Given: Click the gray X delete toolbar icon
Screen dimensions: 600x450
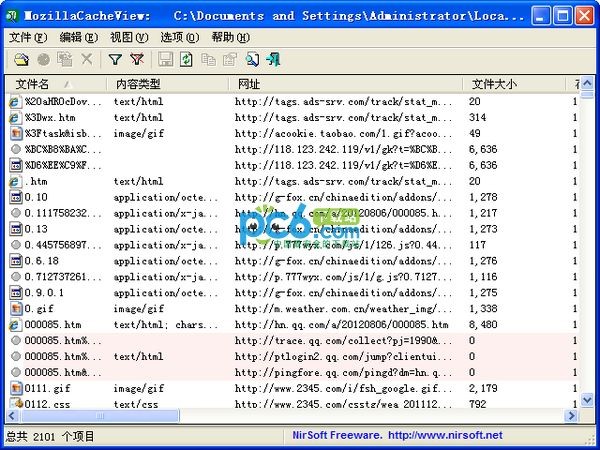Looking at the screenshot, I should pos(87,59).
